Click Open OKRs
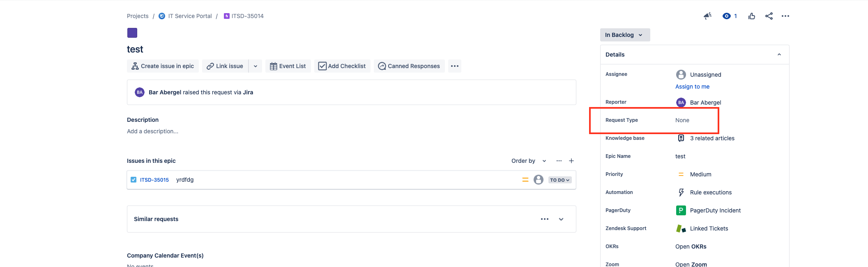Image resolution: width=868 pixels, height=267 pixels. tap(691, 246)
